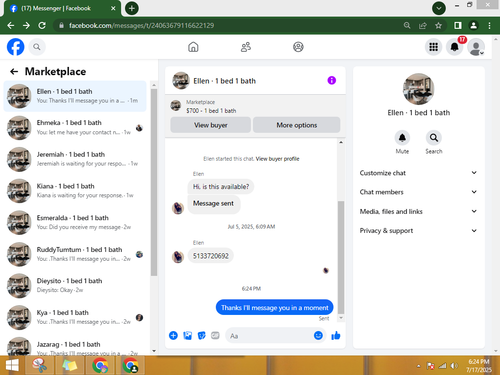Attach a photo with the image icon
The image size is (500, 375).
(x=188, y=335)
